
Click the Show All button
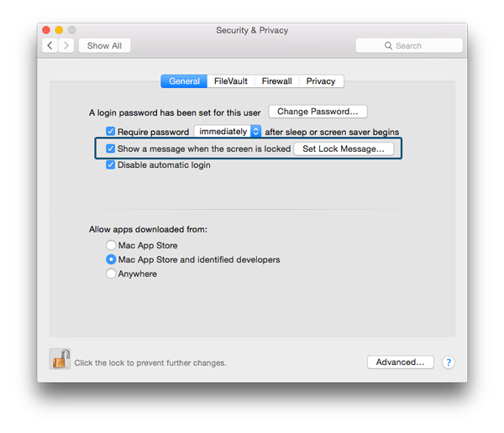tap(104, 45)
